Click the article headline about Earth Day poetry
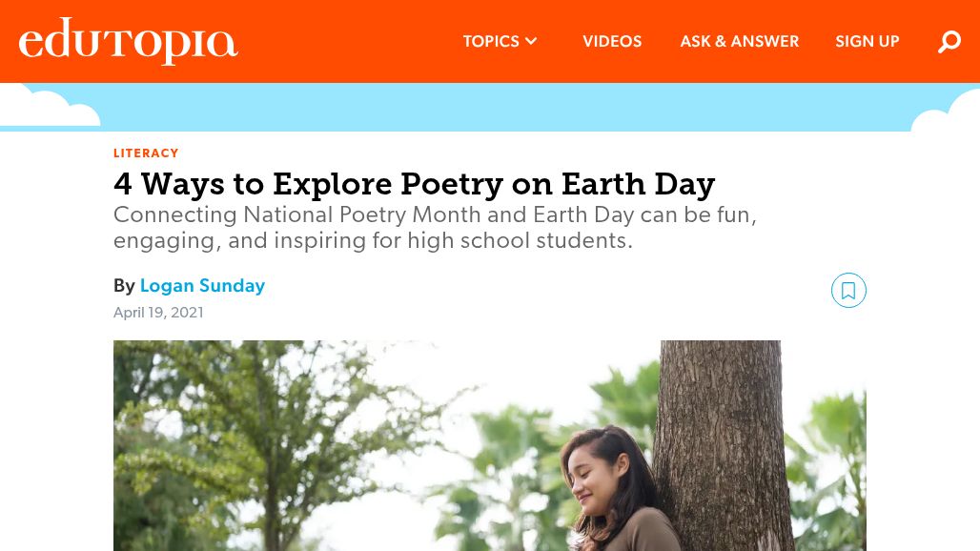Screen dimensions: 980x551 pyautogui.click(x=414, y=183)
